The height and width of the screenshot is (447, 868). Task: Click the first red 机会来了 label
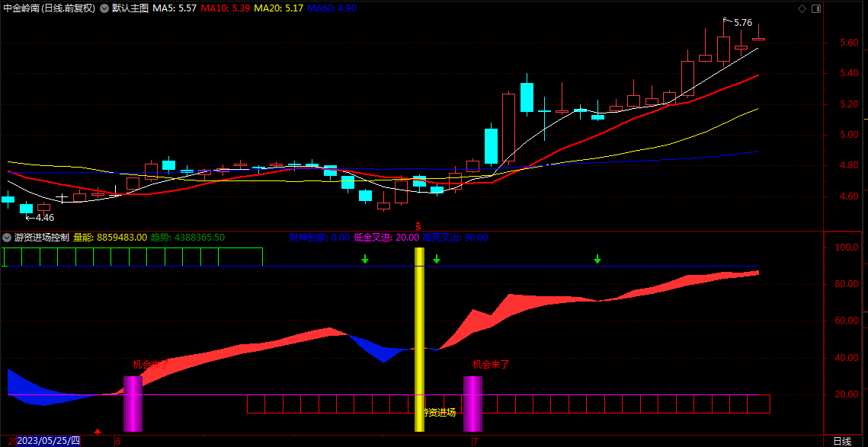pos(150,365)
